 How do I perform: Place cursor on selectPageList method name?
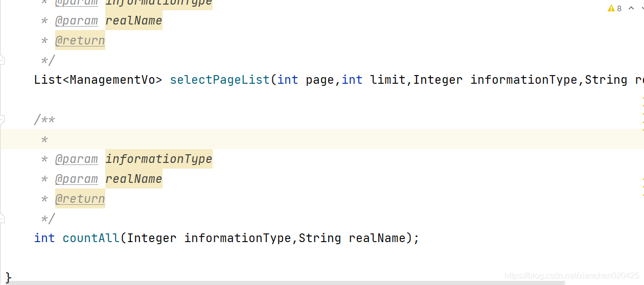point(220,80)
